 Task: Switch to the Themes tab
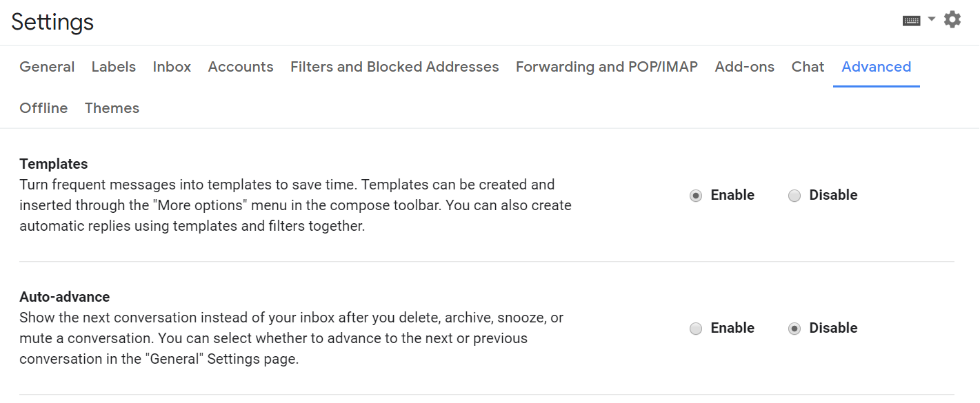point(112,108)
